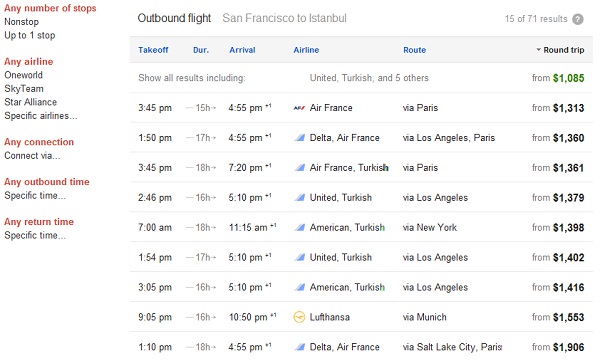600x361 pixels.
Task: Click the icon next to Delta, Air France $1,360
Action: coord(300,138)
